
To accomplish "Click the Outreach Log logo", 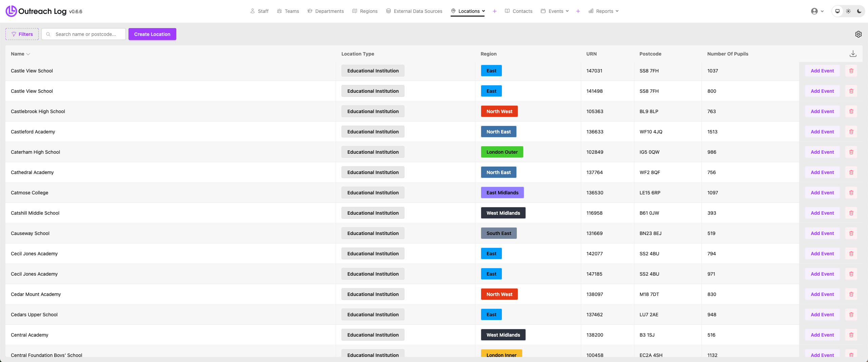I will pos(44,11).
